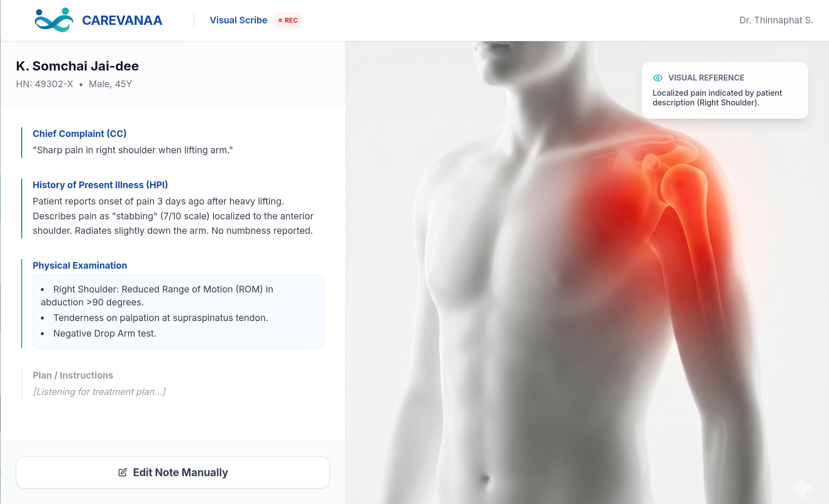This screenshot has height=504, width=829.
Task: Click patient name K. Somchai Jai-dee
Action: tap(77, 66)
